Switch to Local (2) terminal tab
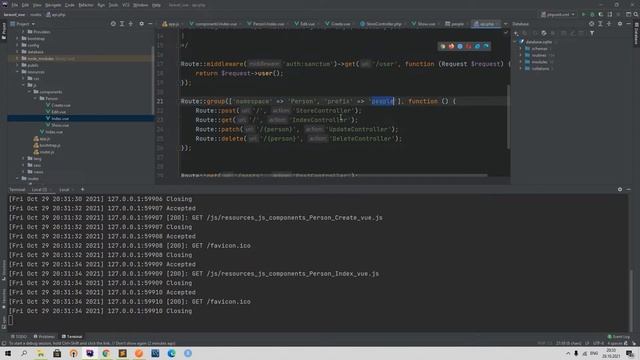Image resolution: width=640 pixels, height=360 pixels. (x=41, y=190)
